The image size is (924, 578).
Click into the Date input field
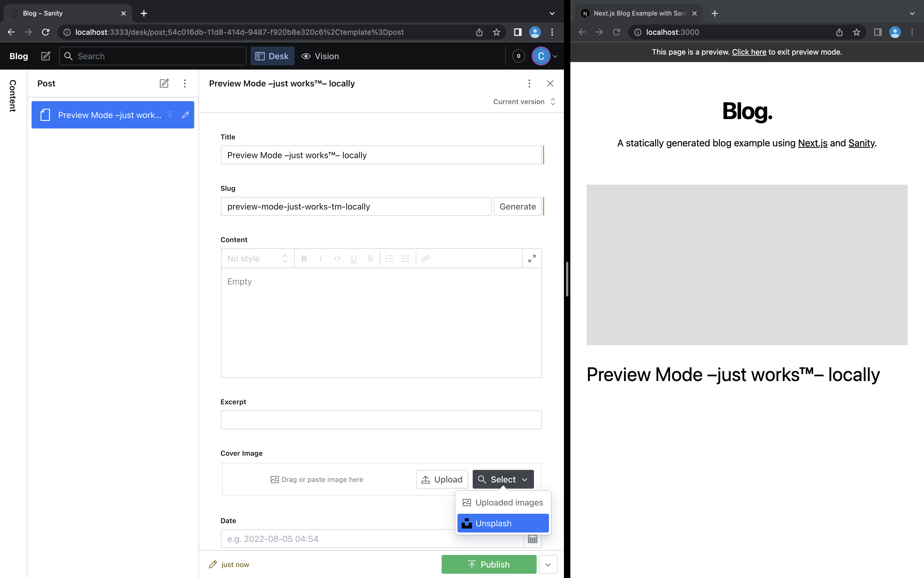pyautogui.click(x=372, y=539)
